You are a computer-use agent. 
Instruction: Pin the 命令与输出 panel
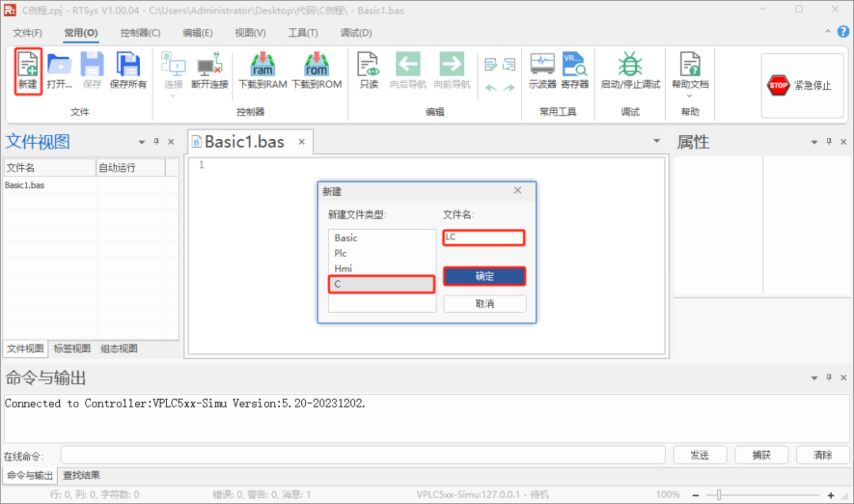point(829,377)
